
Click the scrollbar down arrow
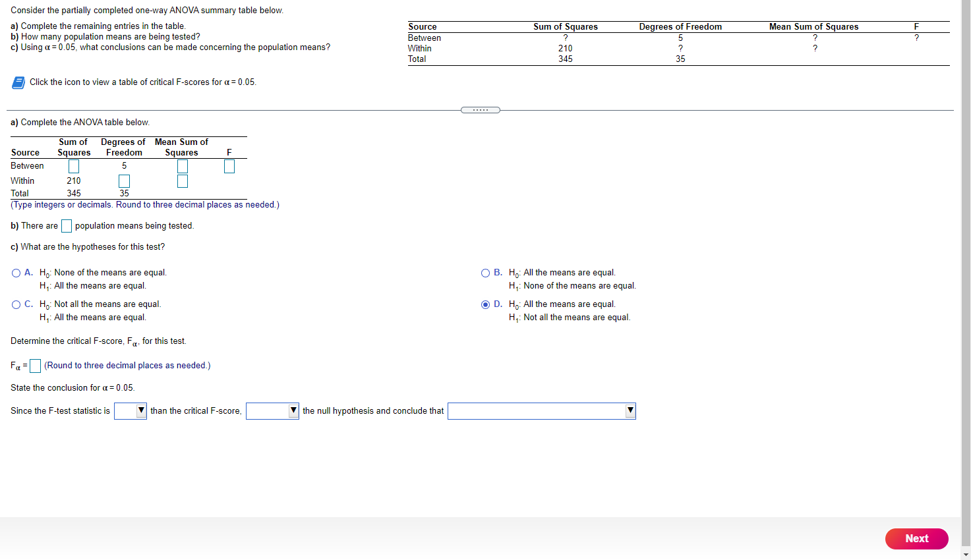tap(966, 555)
